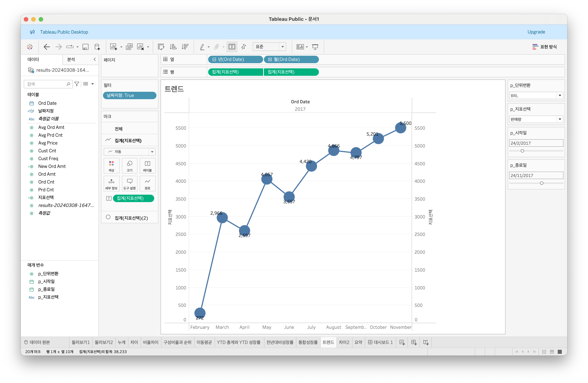Switch to the 분석 pane tab
Viewport: 588px width, 383px height.
coord(71,59)
